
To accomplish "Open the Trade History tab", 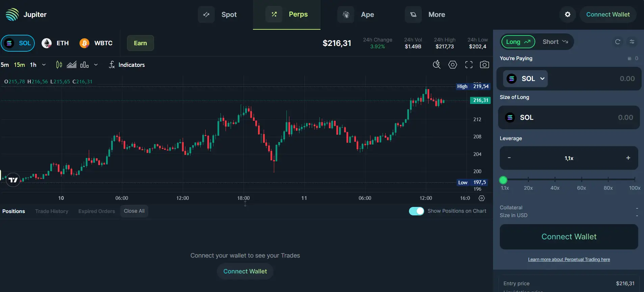I will click(52, 211).
